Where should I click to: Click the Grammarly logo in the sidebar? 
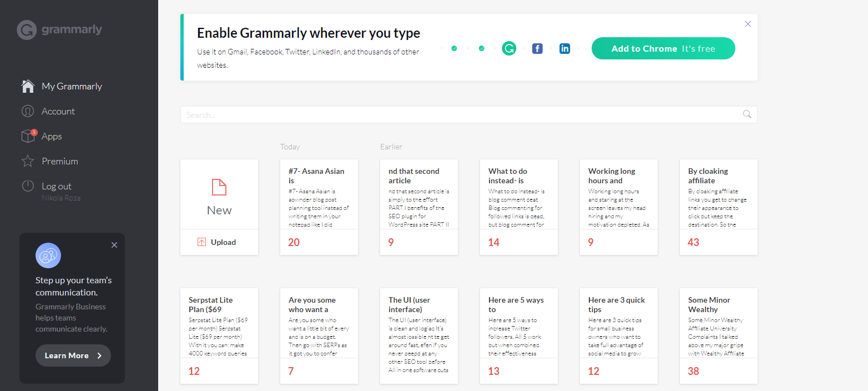59,30
